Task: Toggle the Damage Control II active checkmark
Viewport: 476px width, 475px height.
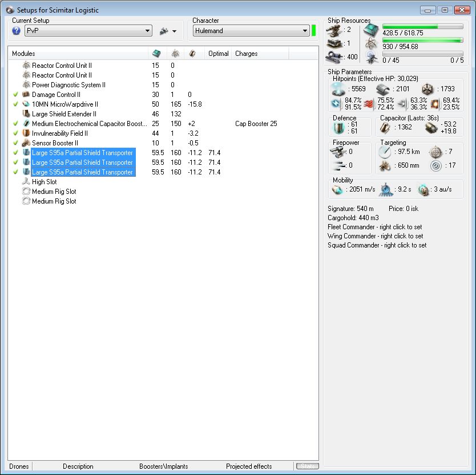Action: pos(16,94)
